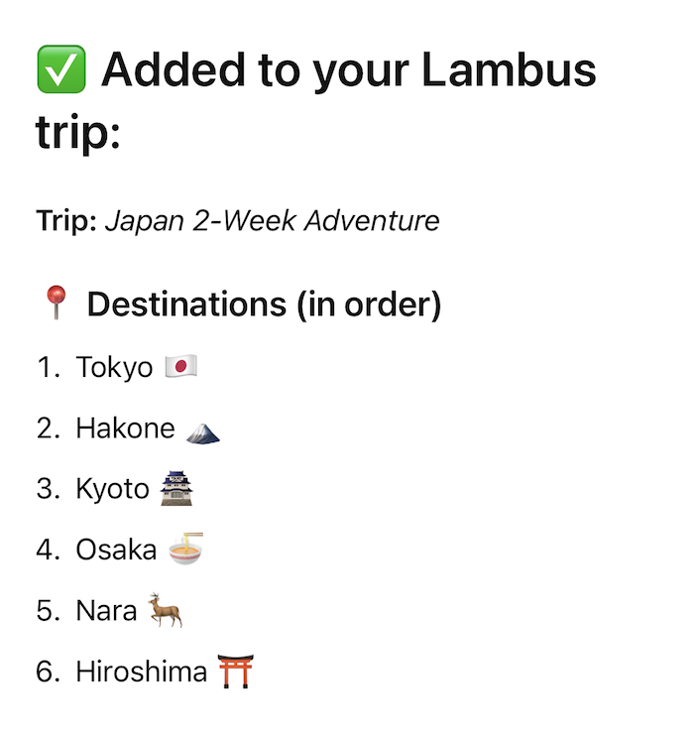This screenshot has height=735, width=700.
Task: Click the red pushpin emoji
Action: click(x=56, y=304)
